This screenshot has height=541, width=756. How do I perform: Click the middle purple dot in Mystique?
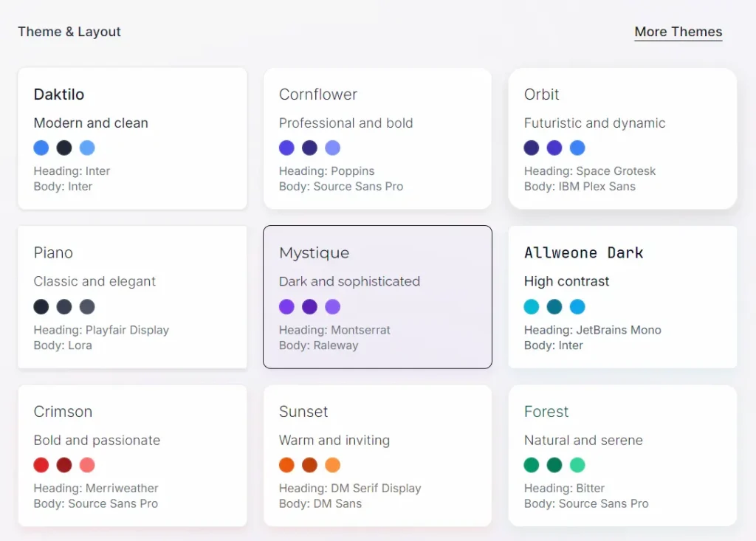click(x=309, y=306)
